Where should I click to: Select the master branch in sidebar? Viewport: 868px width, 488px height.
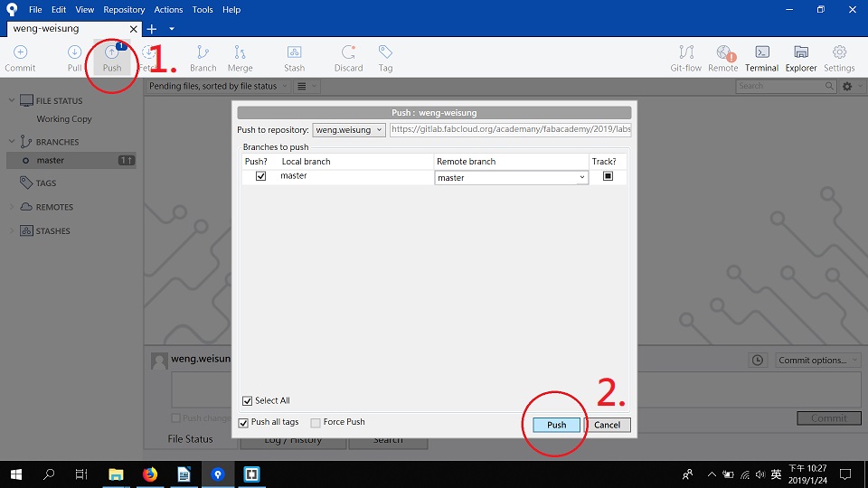[x=71, y=161]
